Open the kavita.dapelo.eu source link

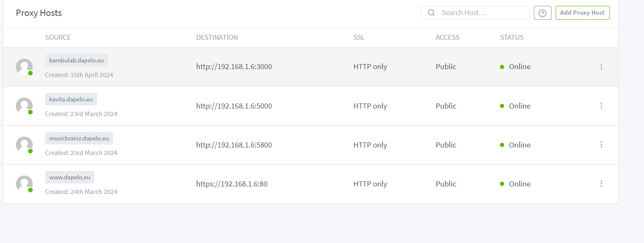71,99
